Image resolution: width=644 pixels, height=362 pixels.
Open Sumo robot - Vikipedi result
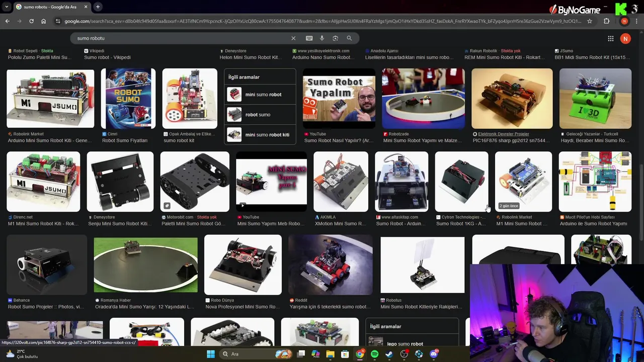(107, 57)
